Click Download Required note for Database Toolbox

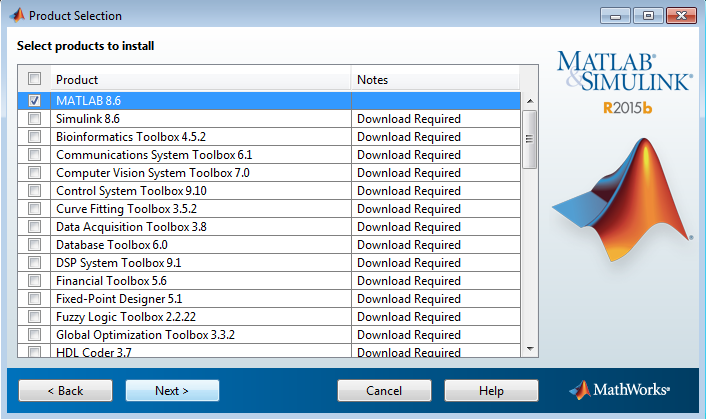pos(409,245)
